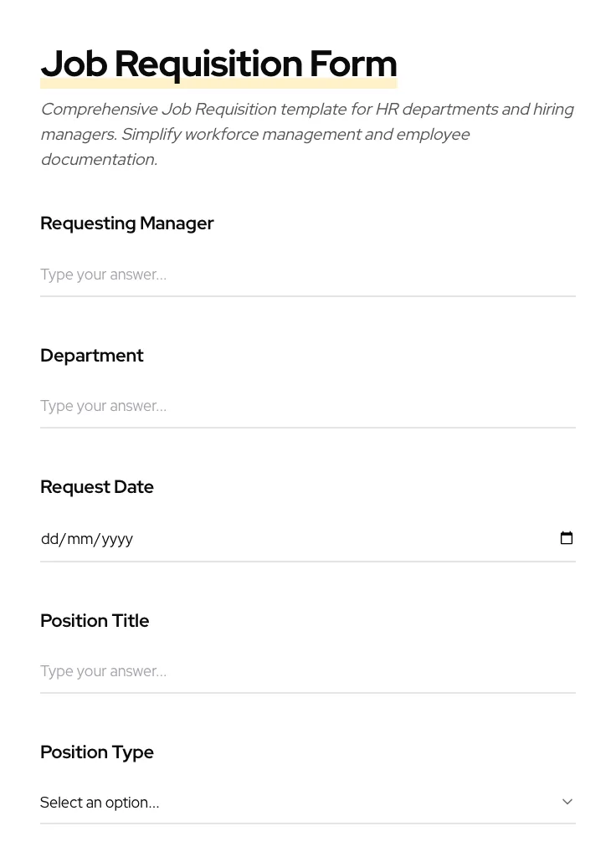Click the dd/mm/yyyy placeholder text
This screenshot has width=616, height=857.
pos(87,538)
